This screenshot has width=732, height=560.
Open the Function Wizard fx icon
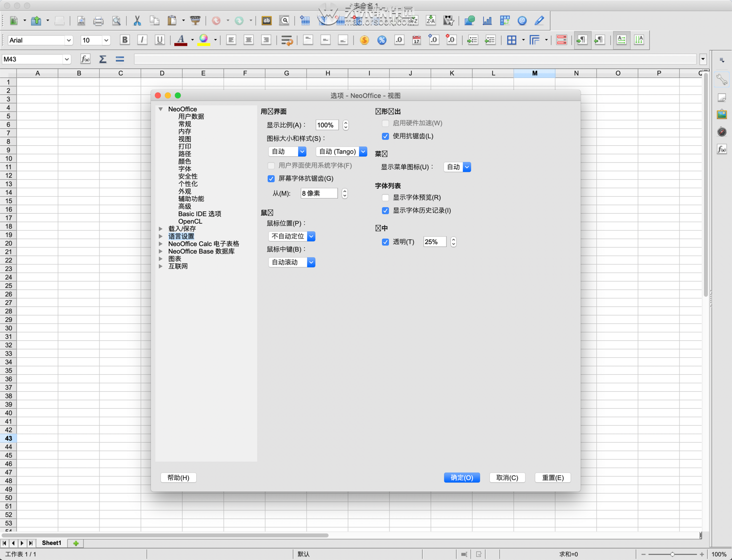[x=85, y=59]
